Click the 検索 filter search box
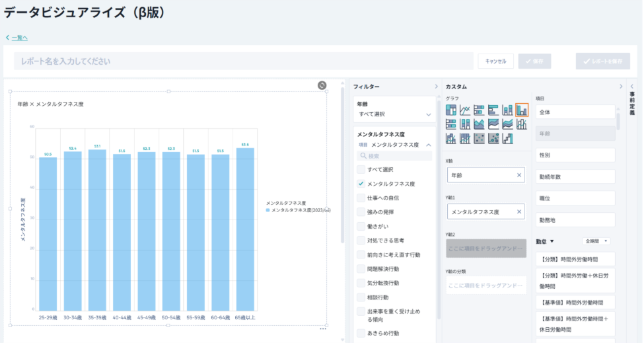 pyautogui.click(x=394, y=156)
